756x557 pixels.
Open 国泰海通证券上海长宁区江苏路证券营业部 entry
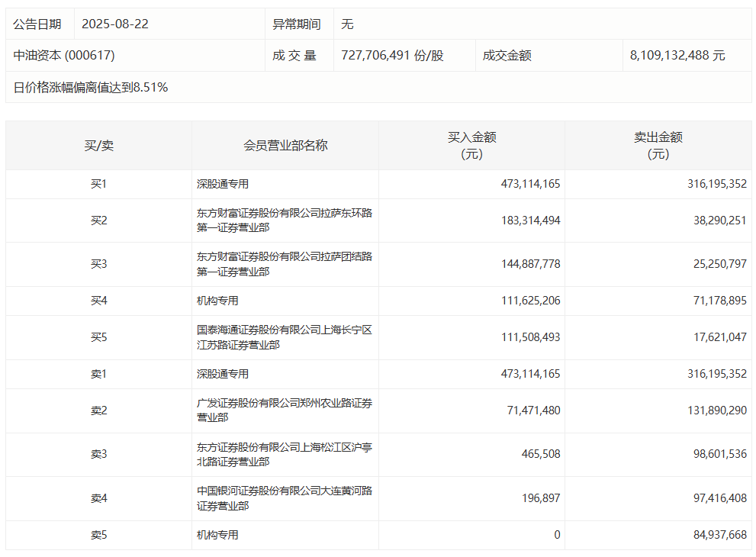(x=284, y=337)
